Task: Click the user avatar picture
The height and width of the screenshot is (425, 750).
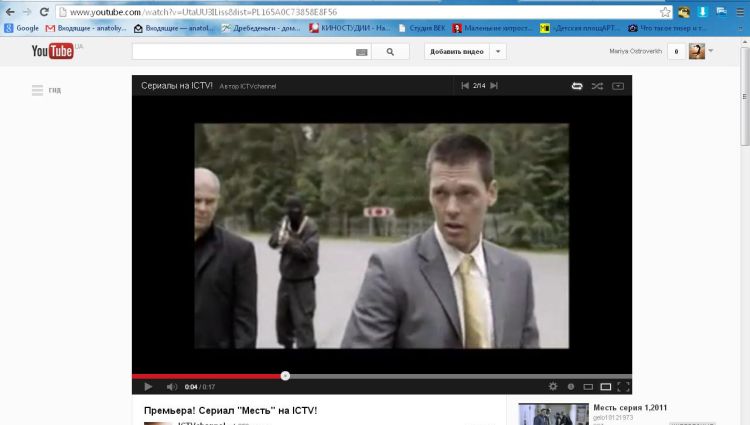Action: click(x=697, y=51)
